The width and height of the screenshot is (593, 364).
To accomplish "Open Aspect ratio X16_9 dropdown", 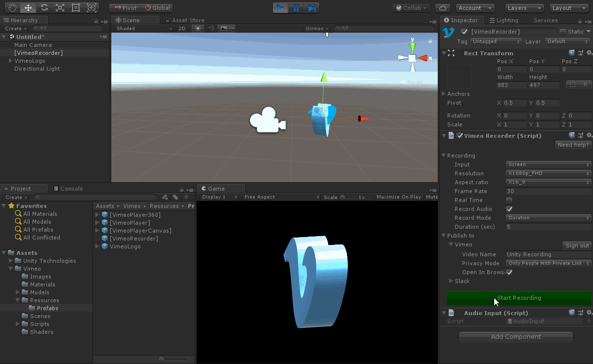I will 549,182.
